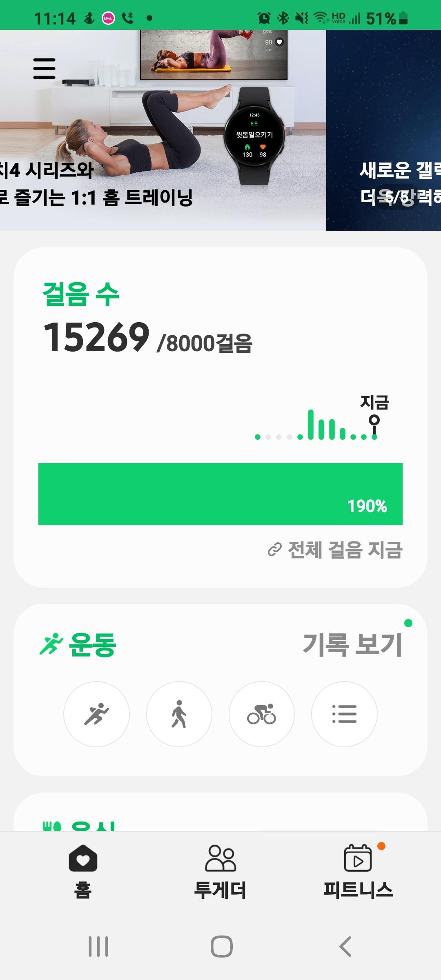Start a running workout
441x980 pixels.
coord(96,714)
